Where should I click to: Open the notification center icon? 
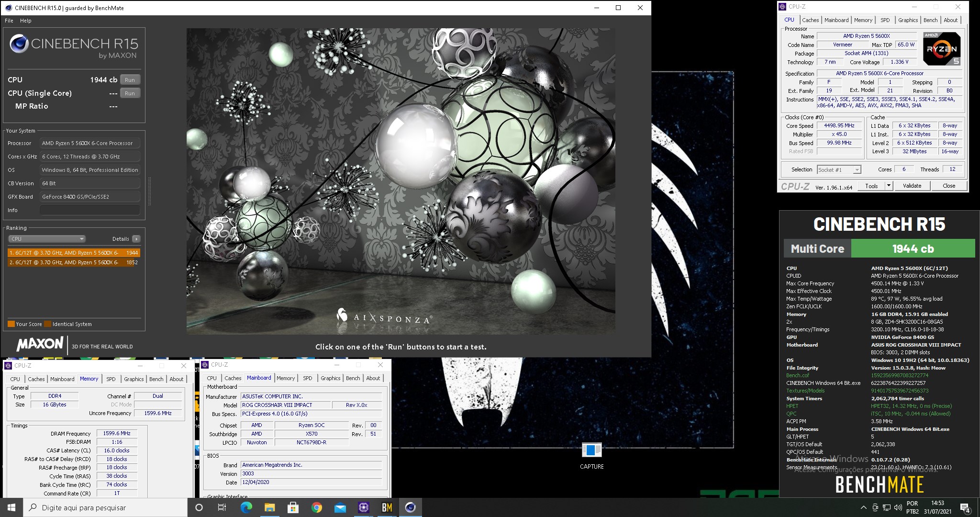(965, 507)
